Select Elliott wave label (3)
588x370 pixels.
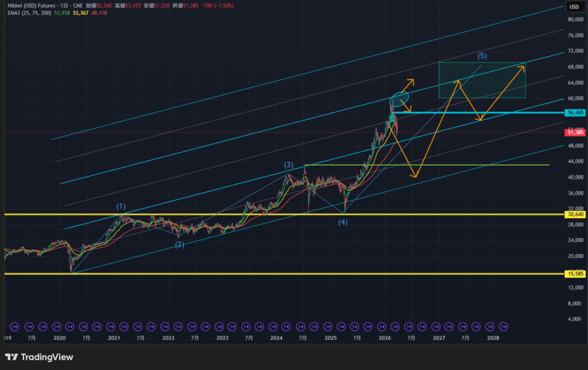click(288, 165)
